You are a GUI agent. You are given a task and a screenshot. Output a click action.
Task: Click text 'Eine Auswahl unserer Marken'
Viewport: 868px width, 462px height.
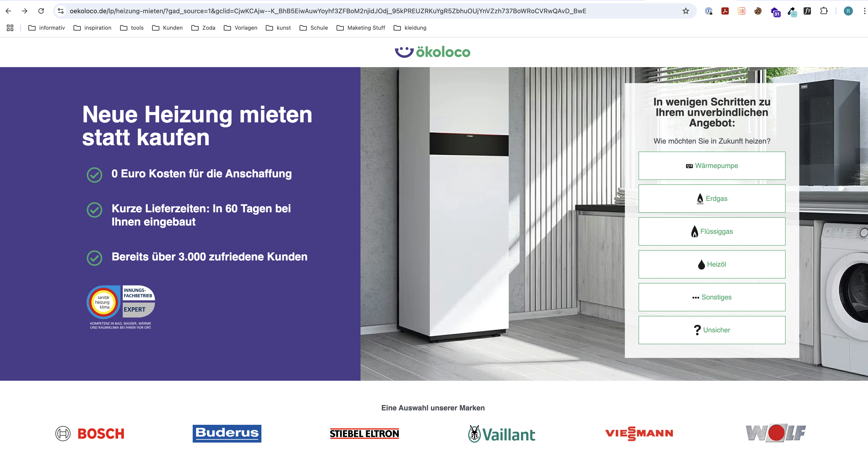click(x=433, y=408)
